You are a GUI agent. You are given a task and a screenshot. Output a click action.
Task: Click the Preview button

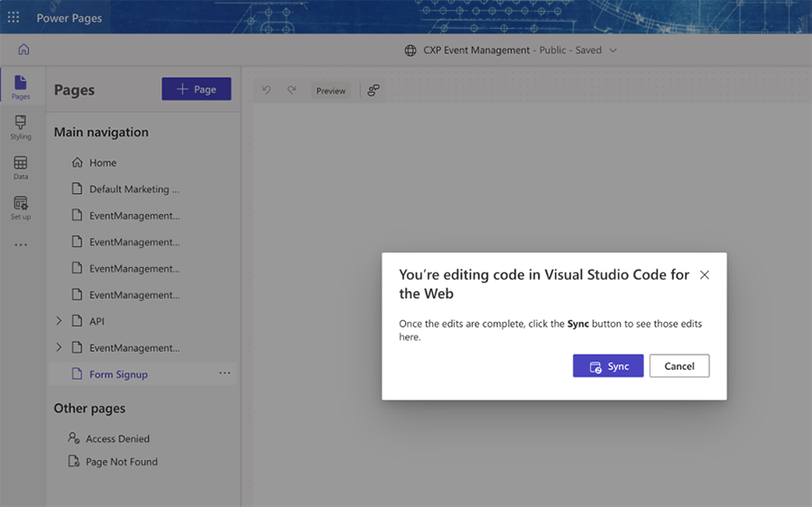click(x=330, y=90)
